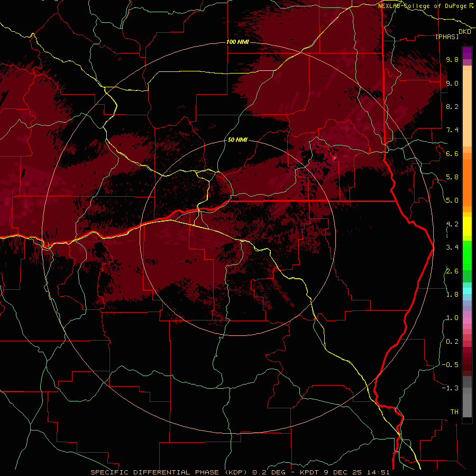Click the -0.5 legend value
Viewport: 476px width, 476px height.
(450, 365)
